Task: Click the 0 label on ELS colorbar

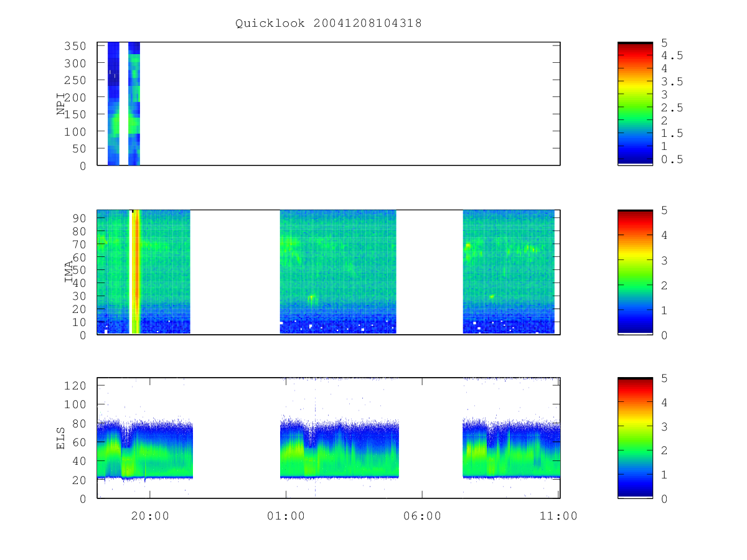Action: tap(664, 499)
